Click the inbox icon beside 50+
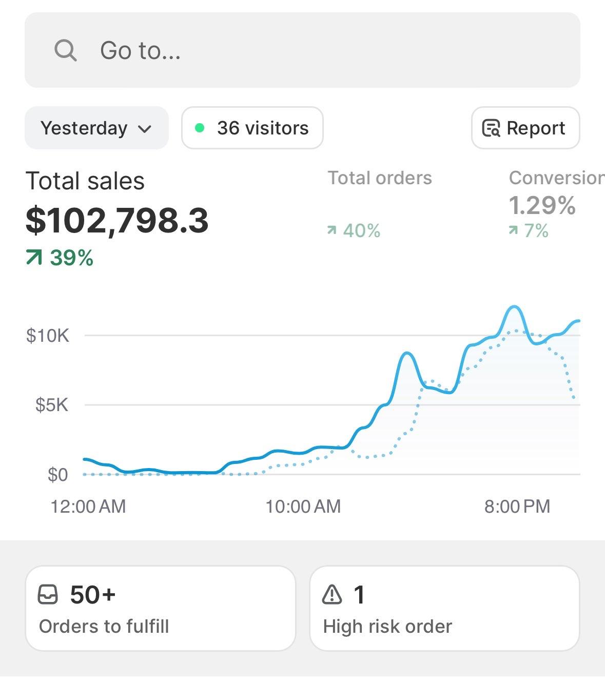This screenshot has width=605, height=700. point(48,595)
